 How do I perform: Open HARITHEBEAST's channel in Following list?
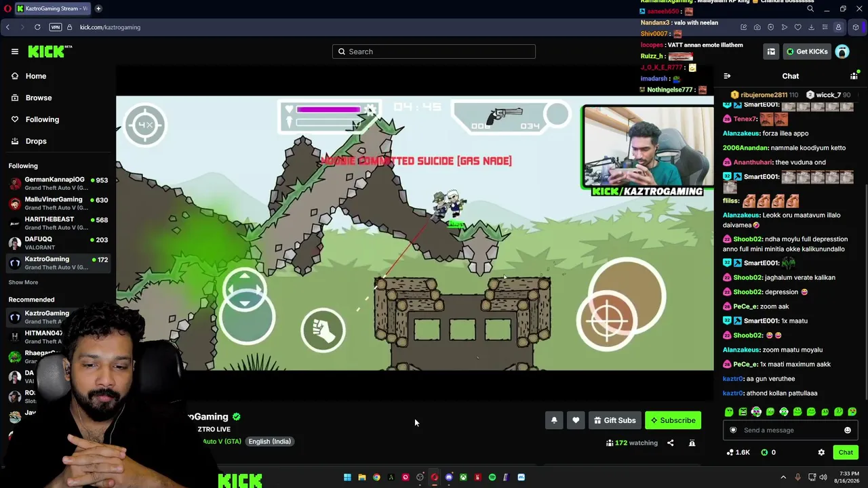pyautogui.click(x=58, y=223)
